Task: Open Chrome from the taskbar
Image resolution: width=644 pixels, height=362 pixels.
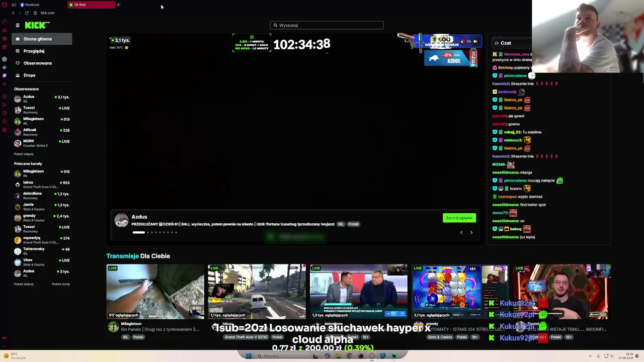Action: pos(350,356)
